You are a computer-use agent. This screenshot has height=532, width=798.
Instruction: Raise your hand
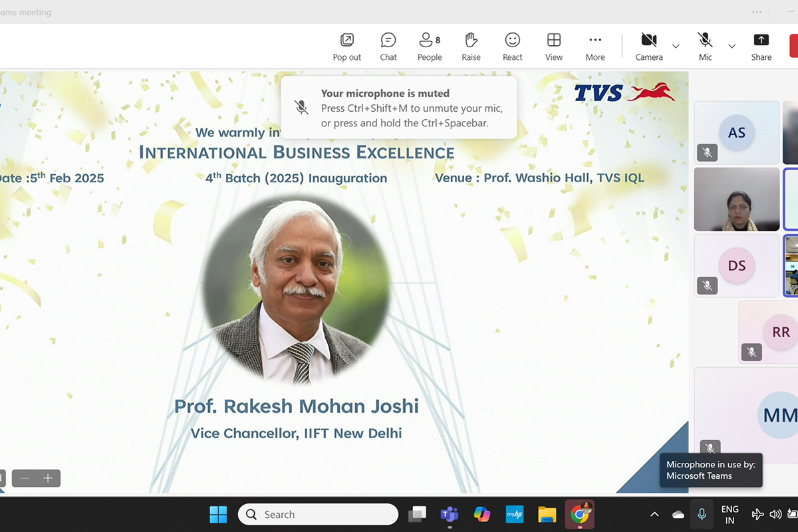point(471,47)
